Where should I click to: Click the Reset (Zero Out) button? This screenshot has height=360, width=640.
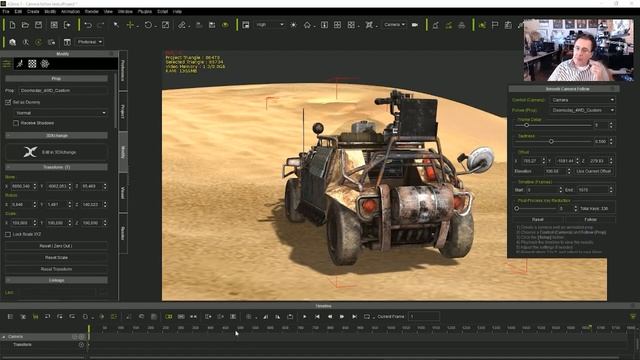(56, 246)
